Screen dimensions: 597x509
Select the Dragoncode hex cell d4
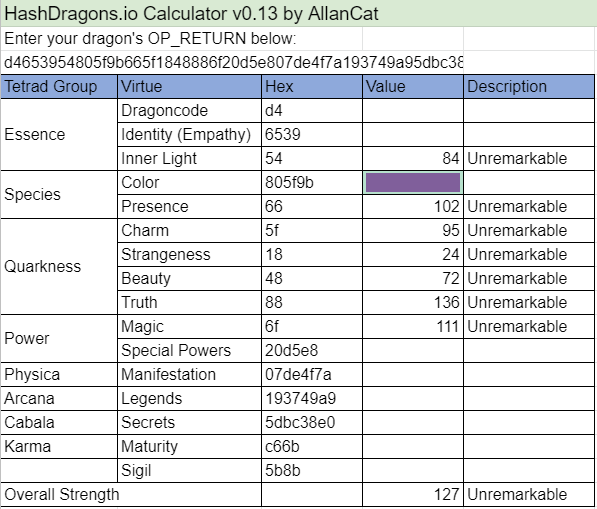click(312, 111)
